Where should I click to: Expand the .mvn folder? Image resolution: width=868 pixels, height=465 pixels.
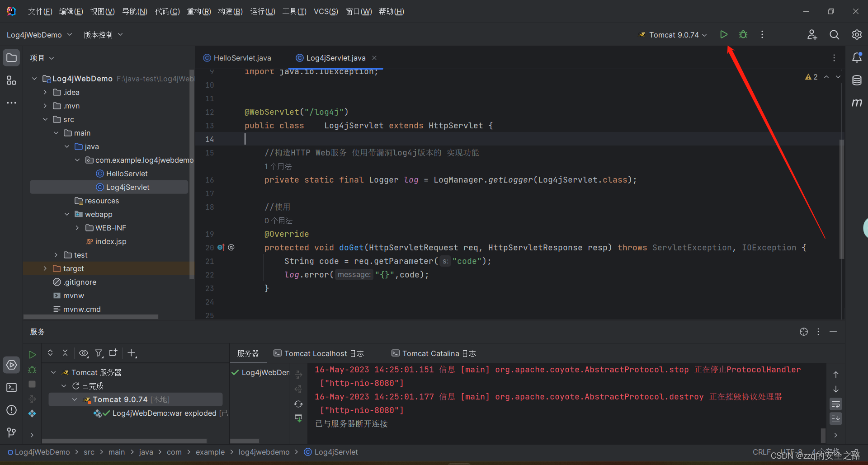[x=45, y=106]
